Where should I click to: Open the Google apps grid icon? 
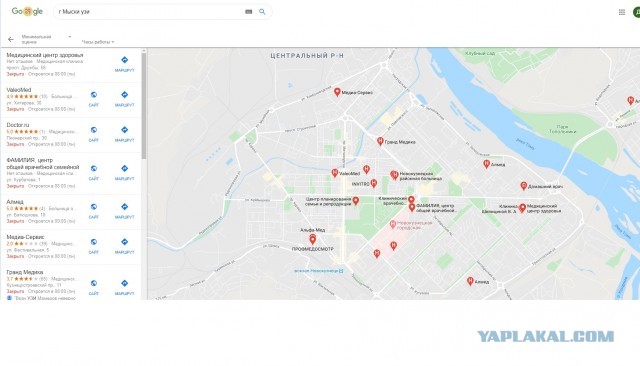pyautogui.click(x=622, y=12)
